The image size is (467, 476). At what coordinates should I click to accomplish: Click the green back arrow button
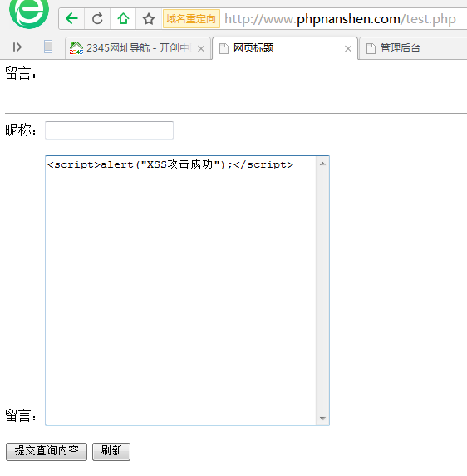(71, 19)
